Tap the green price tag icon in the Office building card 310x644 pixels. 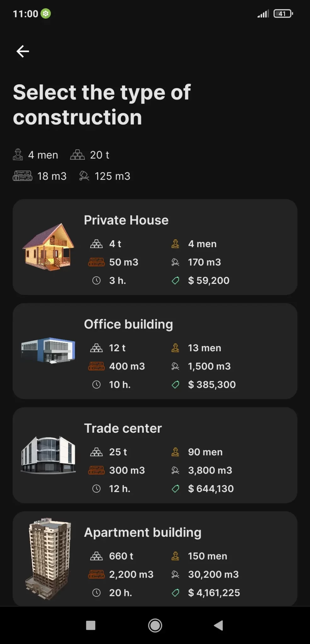pyautogui.click(x=175, y=384)
